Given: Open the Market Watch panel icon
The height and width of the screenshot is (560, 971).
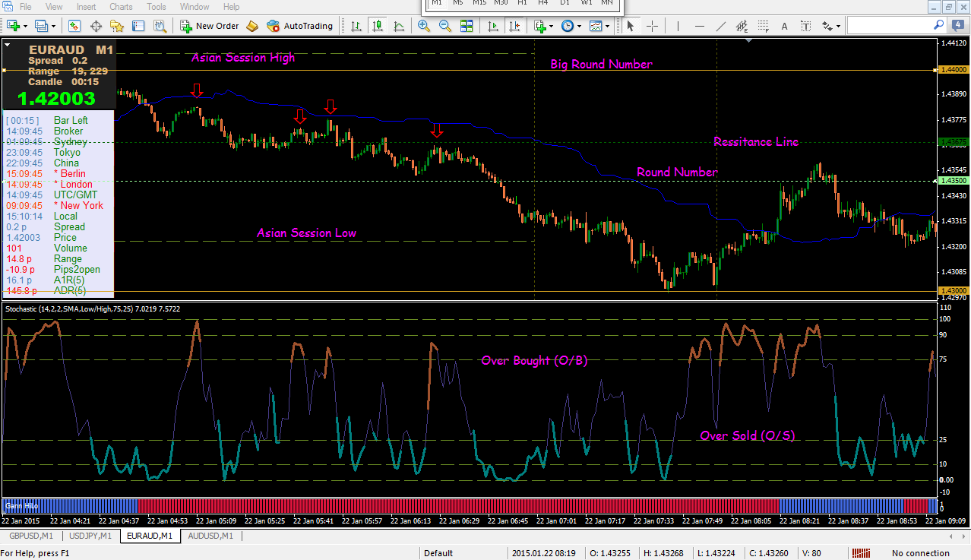Looking at the screenshot, I should point(74,26).
